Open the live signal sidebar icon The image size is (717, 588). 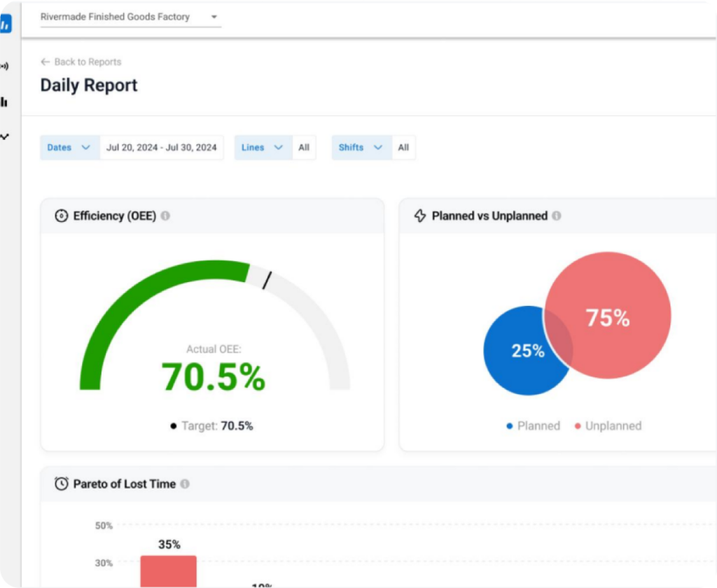coord(4,66)
